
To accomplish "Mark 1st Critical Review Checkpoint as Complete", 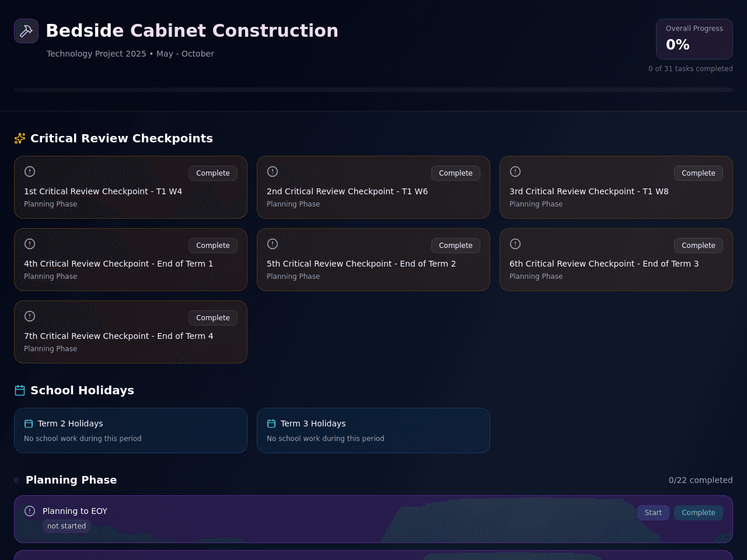I will (213, 173).
